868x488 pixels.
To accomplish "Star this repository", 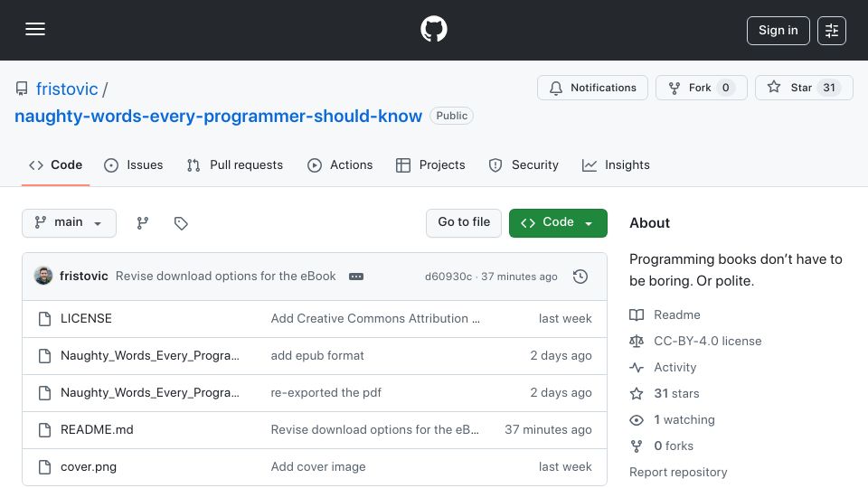I will tap(804, 88).
